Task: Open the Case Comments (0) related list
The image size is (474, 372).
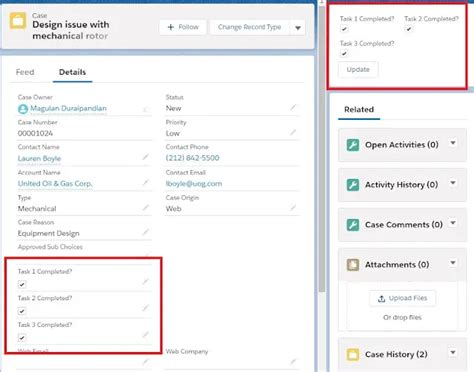Action: 404,225
